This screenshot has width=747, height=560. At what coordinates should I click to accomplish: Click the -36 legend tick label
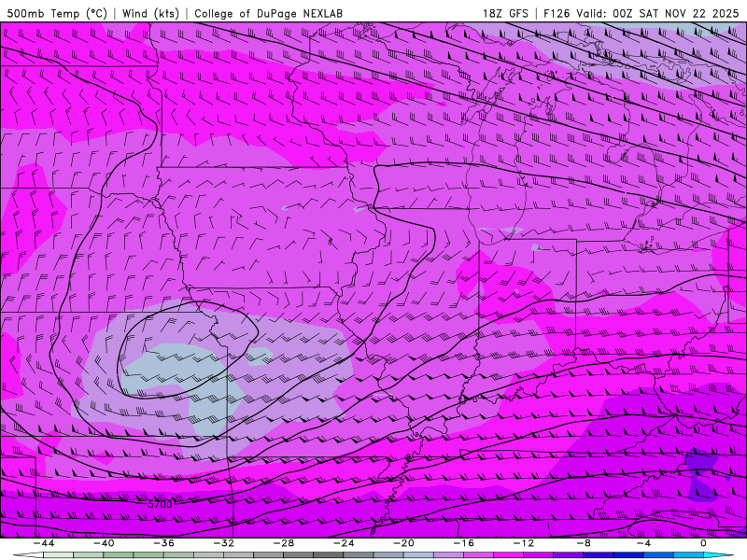(164, 543)
